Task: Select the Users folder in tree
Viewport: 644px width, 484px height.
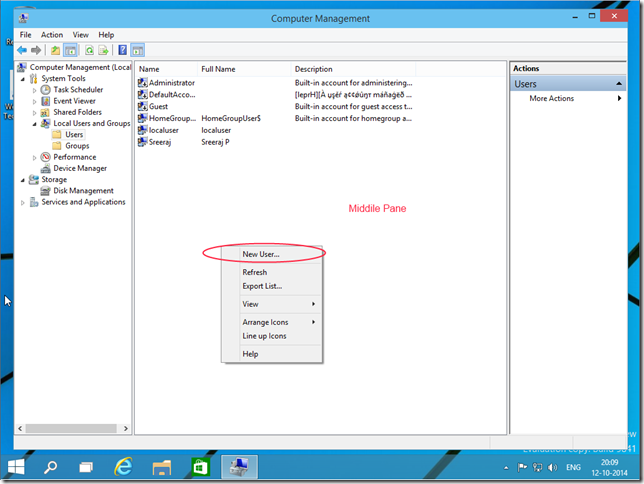Action: pyautogui.click(x=69, y=135)
